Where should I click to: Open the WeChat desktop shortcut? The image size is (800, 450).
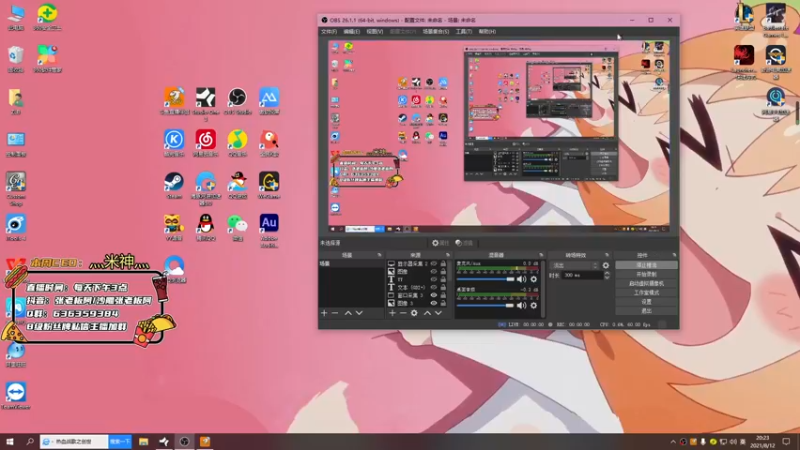(237, 228)
